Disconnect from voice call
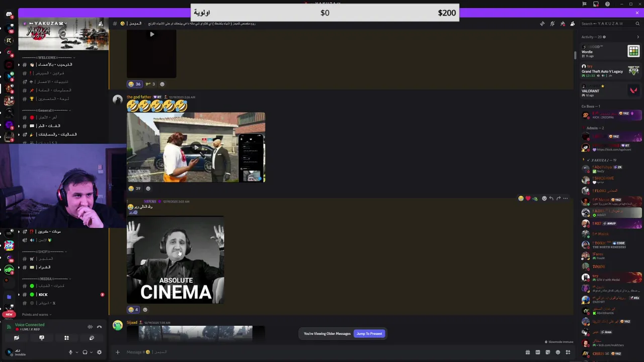 [x=99, y=327]
